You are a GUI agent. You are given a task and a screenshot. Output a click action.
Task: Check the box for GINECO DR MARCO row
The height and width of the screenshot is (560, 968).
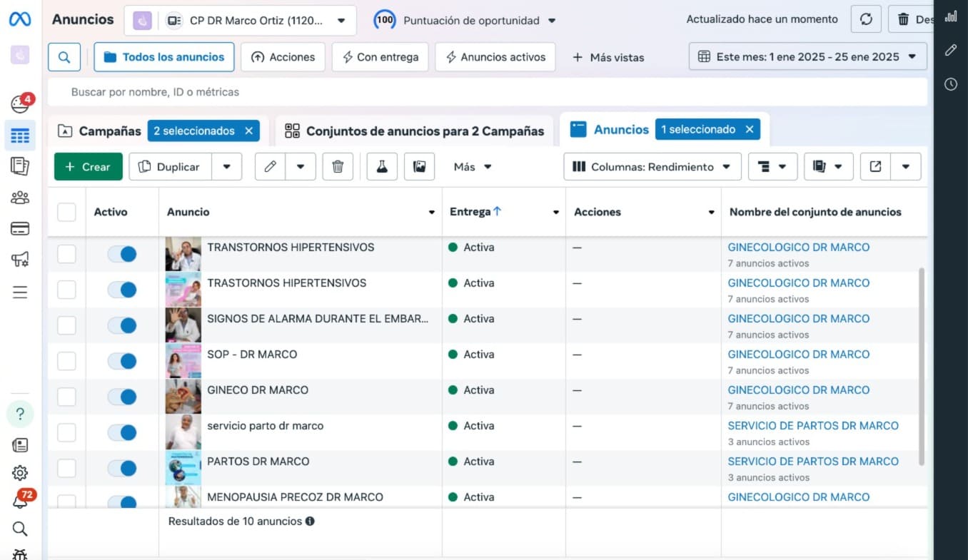click(66, 397)
